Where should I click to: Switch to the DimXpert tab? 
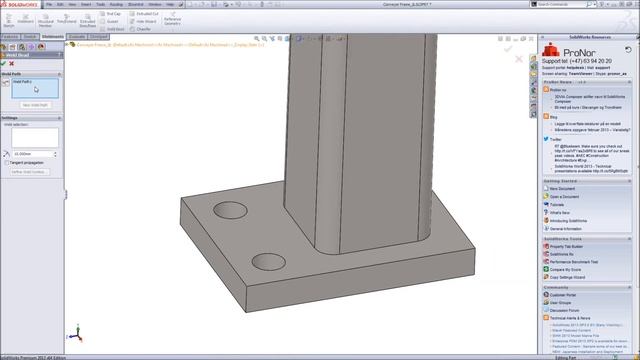pos(98,37)
